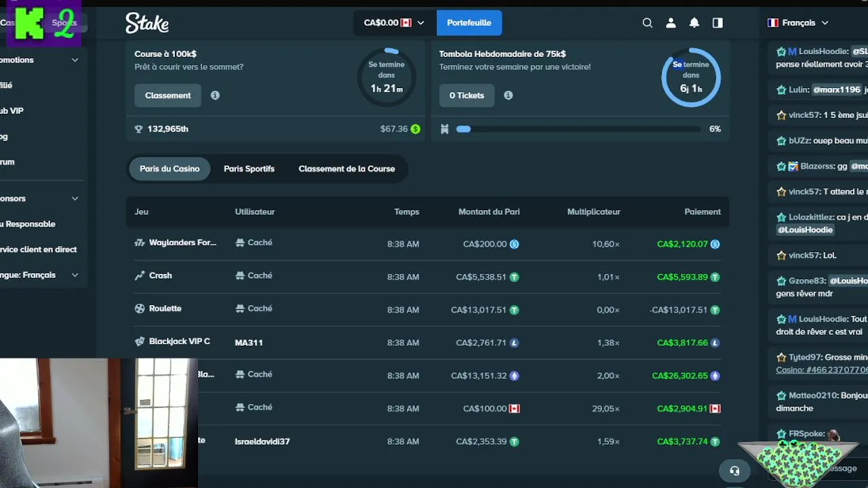The image size is (868, 488).
Task: Click the race countdown ring showing 1h 21m
Action: click(x=387, y=77)
